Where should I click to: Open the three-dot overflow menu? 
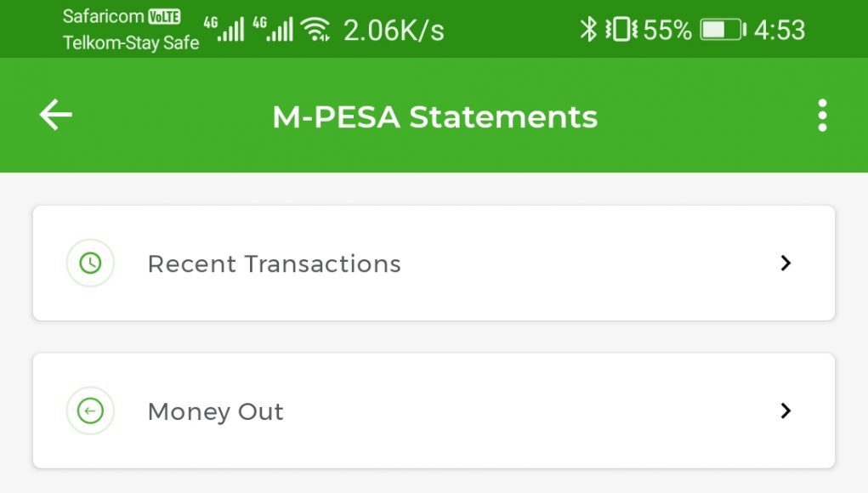tap(822, 116)
